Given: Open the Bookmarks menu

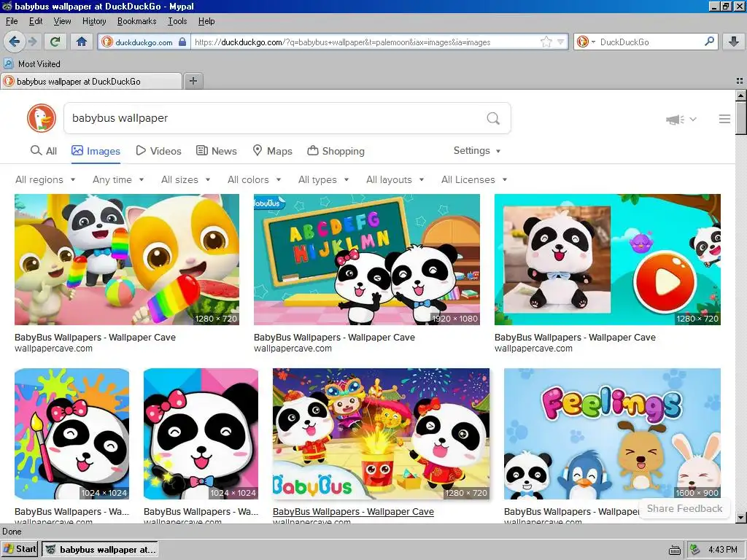Looking at the screenshot, I should (x=136, y=21).
